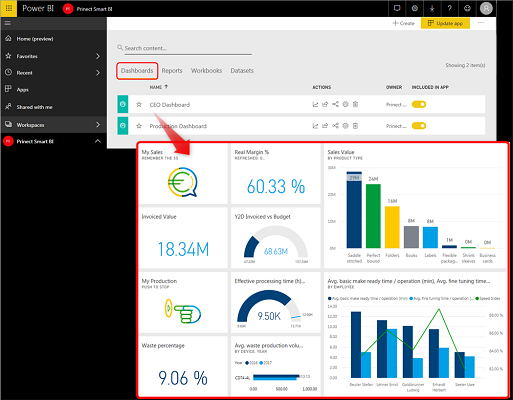
Task: Expand the Workspaces chevron
Action: [x=98, y=125]
